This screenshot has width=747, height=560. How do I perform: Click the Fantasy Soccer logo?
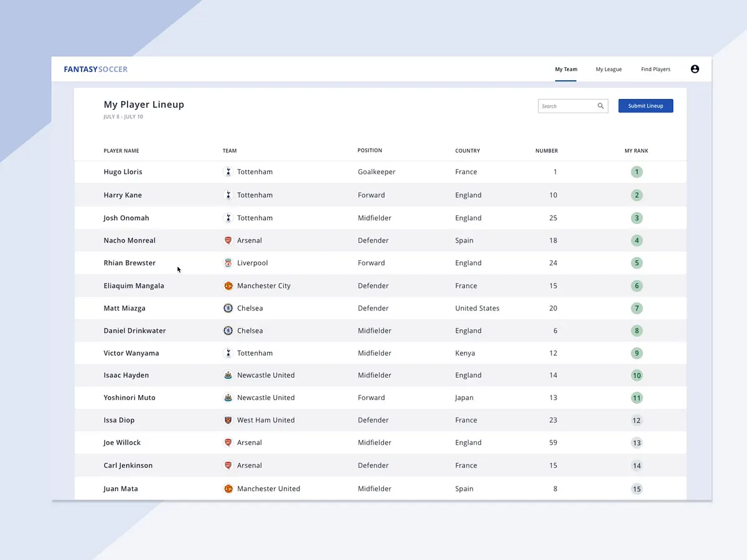[95, 69]
